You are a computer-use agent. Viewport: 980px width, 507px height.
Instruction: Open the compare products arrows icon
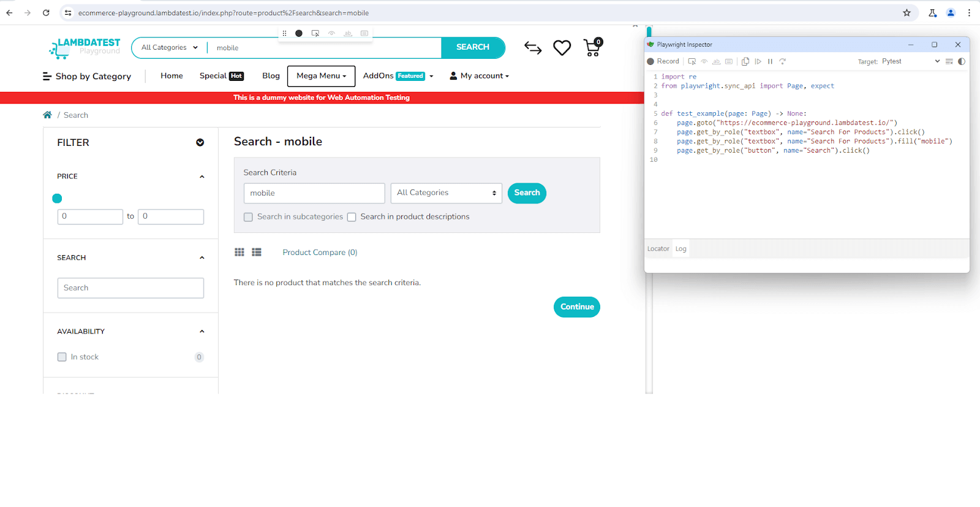pos(533,48)
